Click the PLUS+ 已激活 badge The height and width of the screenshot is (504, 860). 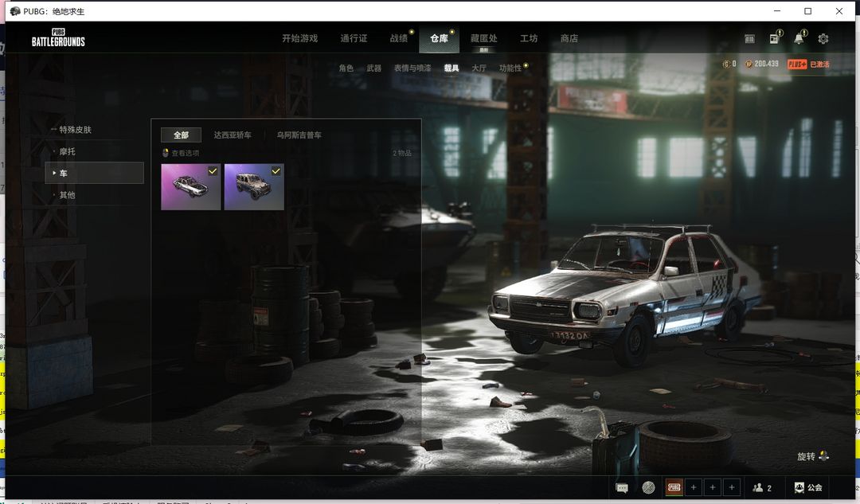click(808, 64)
